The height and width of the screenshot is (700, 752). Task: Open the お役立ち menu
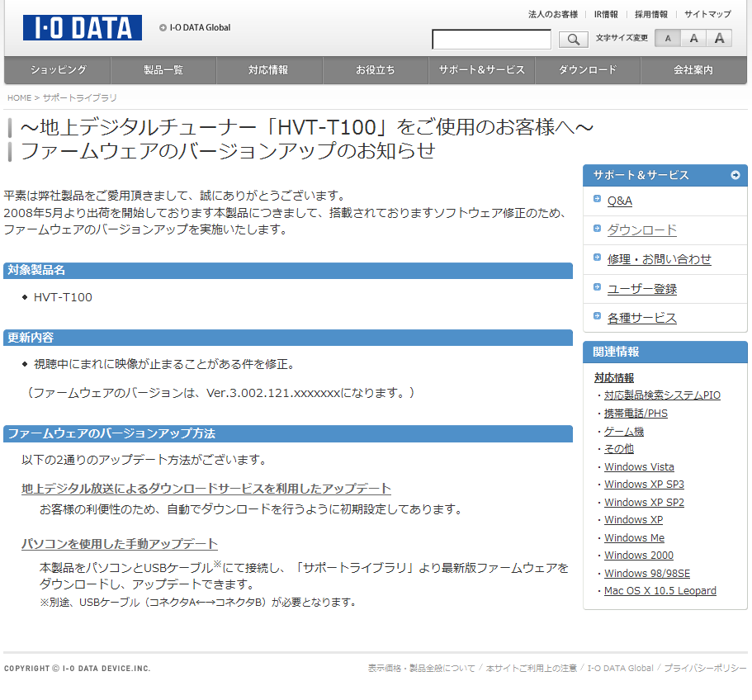(x=376, y=70)
